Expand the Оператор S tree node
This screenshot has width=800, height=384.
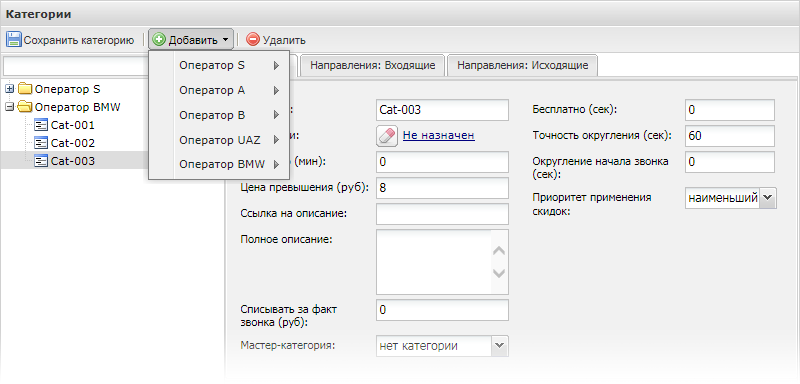[9, 89]
